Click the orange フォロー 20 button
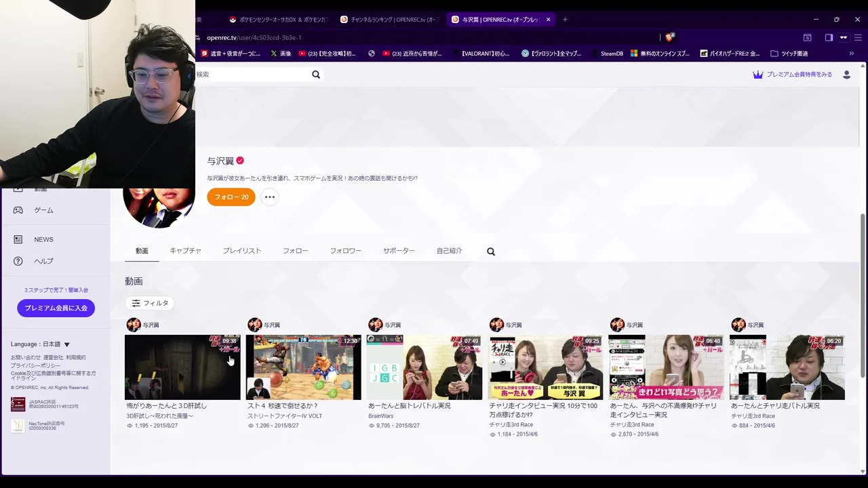 (231, 197)
